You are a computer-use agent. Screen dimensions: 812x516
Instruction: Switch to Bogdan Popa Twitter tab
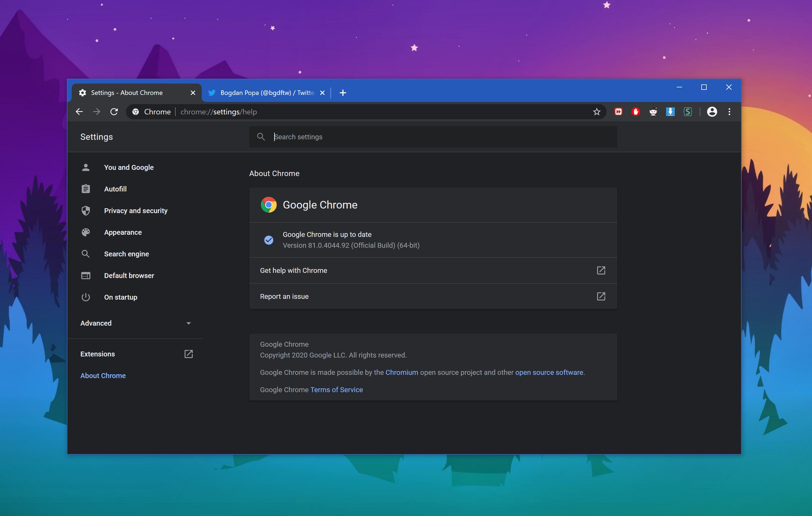266,93
